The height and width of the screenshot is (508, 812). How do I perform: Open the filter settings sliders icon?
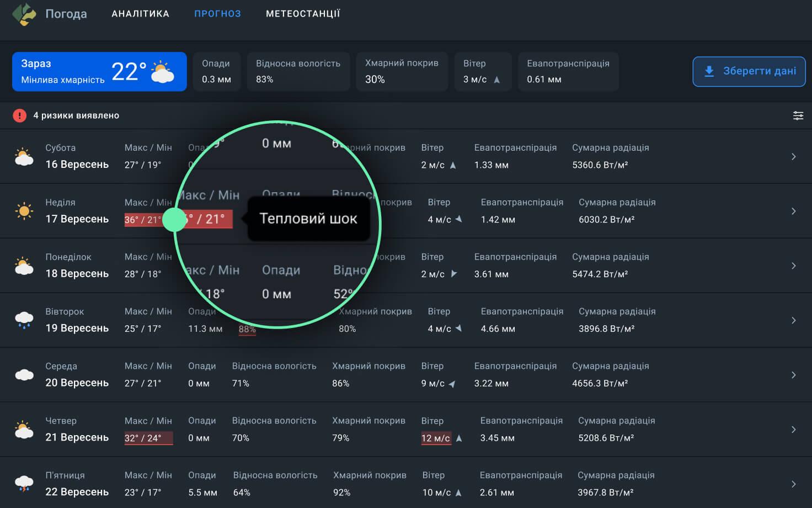pos(798,115)
